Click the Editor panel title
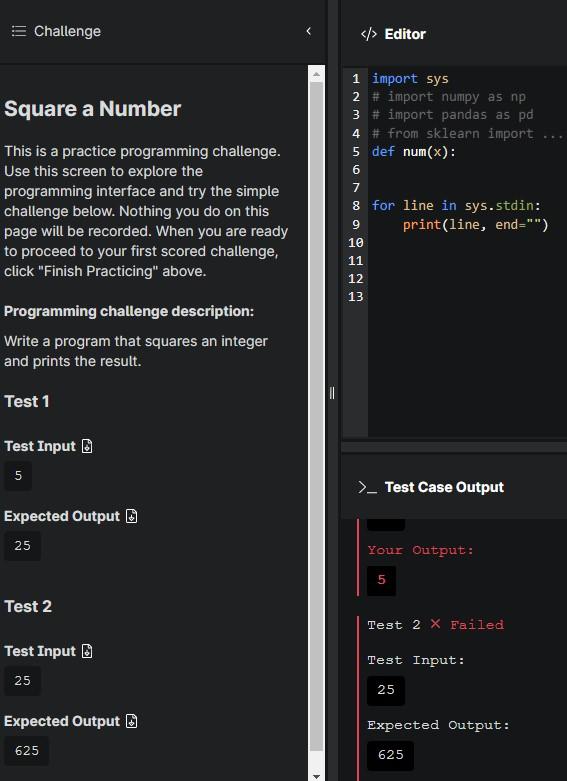This screenshot has height=781, width=567. [405, 34]
